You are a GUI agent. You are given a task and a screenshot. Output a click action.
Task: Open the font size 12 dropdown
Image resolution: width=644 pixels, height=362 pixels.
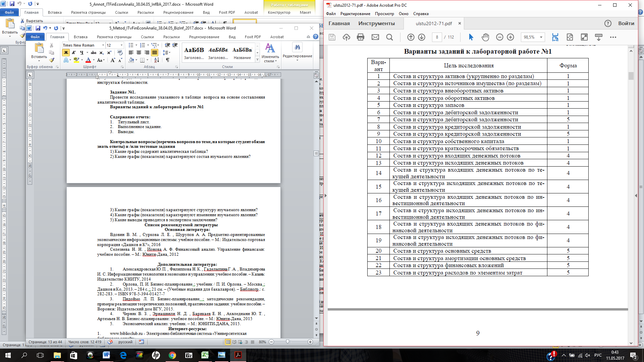(x=121, y=45)
